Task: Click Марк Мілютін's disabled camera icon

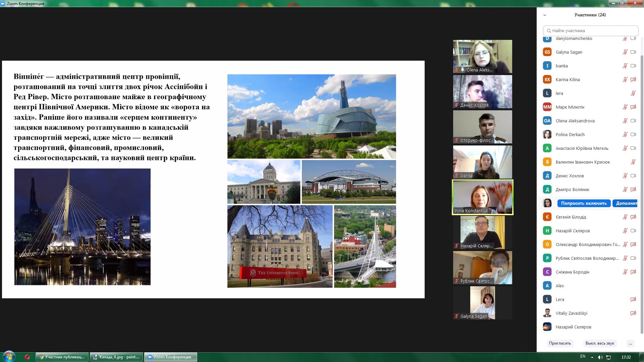Action: (x=633, y=107)
